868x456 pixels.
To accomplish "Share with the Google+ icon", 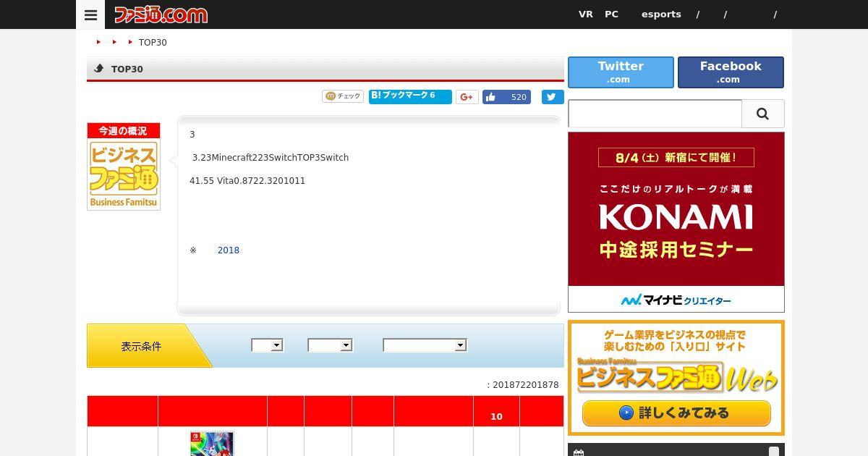I will [467, 97].
